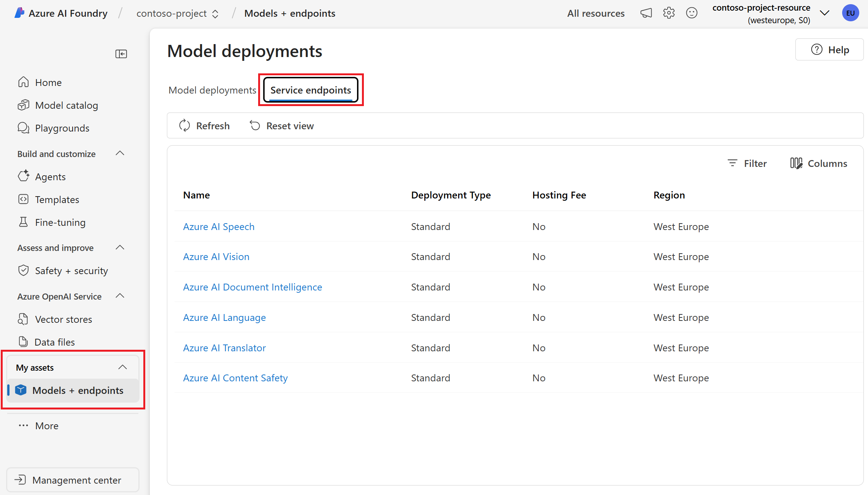Open the Management center button
The width and height of the screenshot is (868, 495).
click(73, 480)
